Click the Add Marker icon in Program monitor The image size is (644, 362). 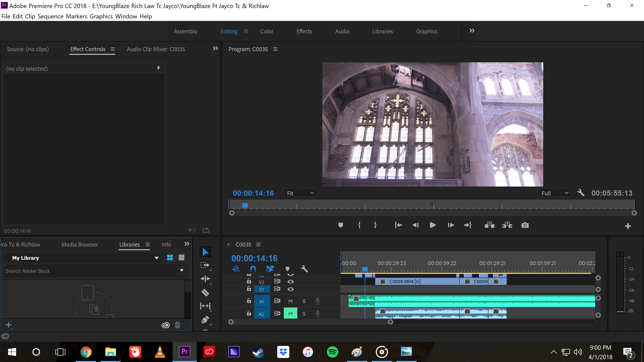[x=340, y=225]
